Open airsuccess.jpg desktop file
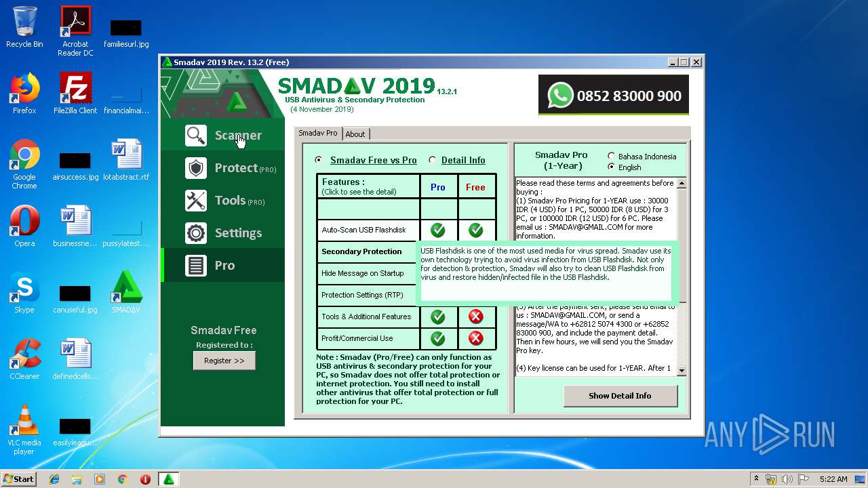 (75, 165)
